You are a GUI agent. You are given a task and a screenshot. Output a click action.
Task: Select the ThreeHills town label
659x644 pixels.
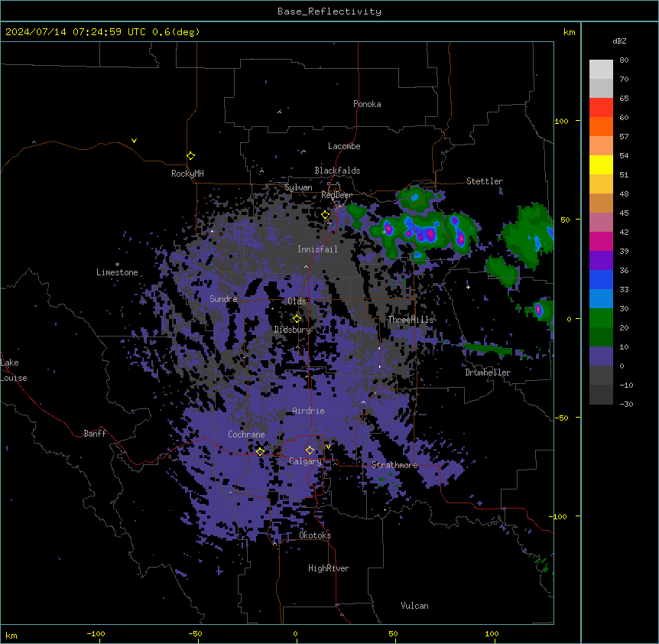[x=411, y=320]
